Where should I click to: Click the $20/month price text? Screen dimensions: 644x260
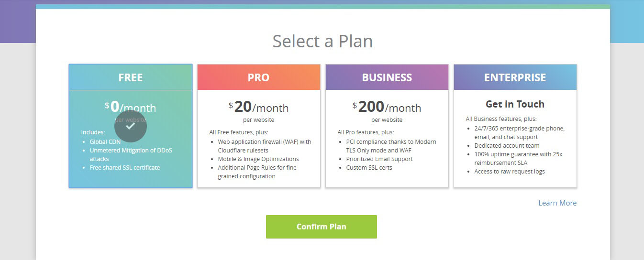click(x=259, y=107)
